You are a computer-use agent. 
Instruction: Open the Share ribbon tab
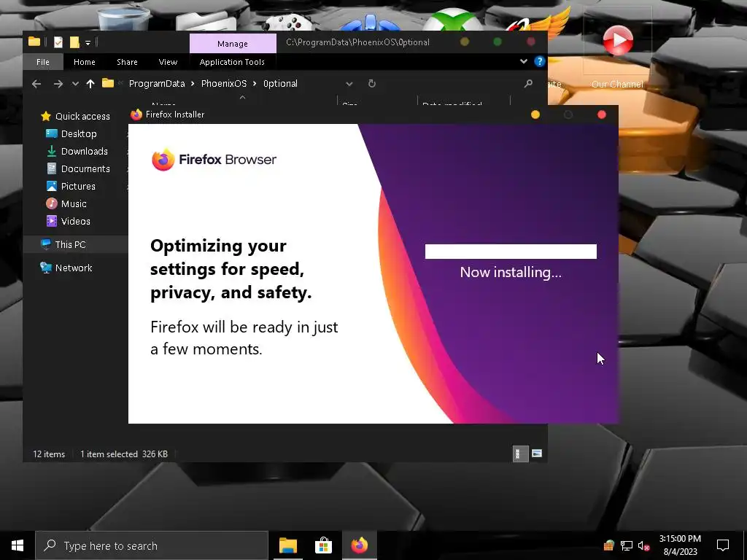coord(127,62)
